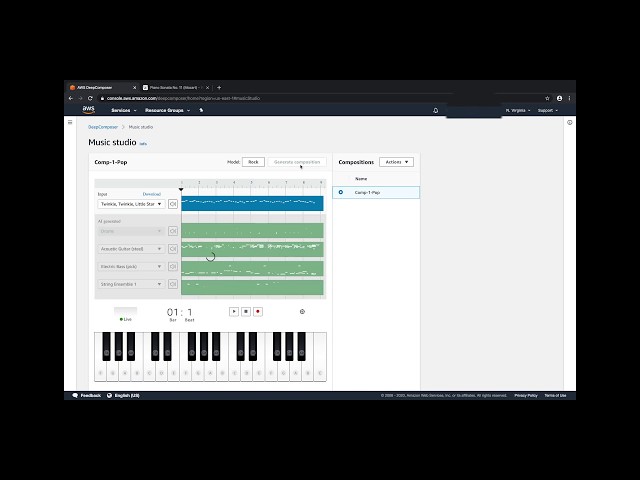
Task: Mute the Electric Bass track
Action: coord(173,267)
